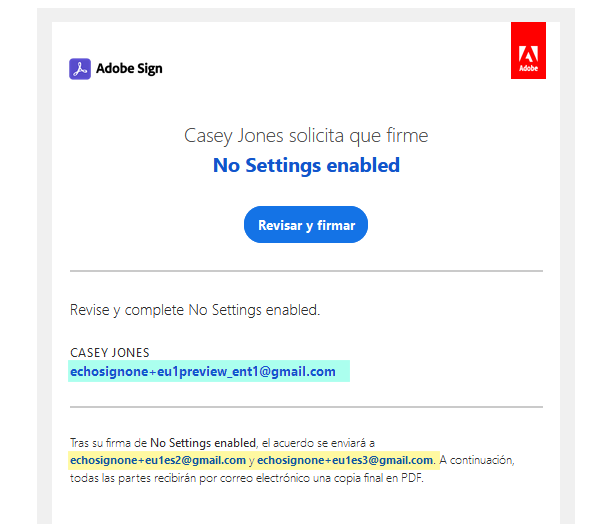Click the "y" between the recipient emails
The width and height of the screenshot is (600, 524).
click(251, 460)
